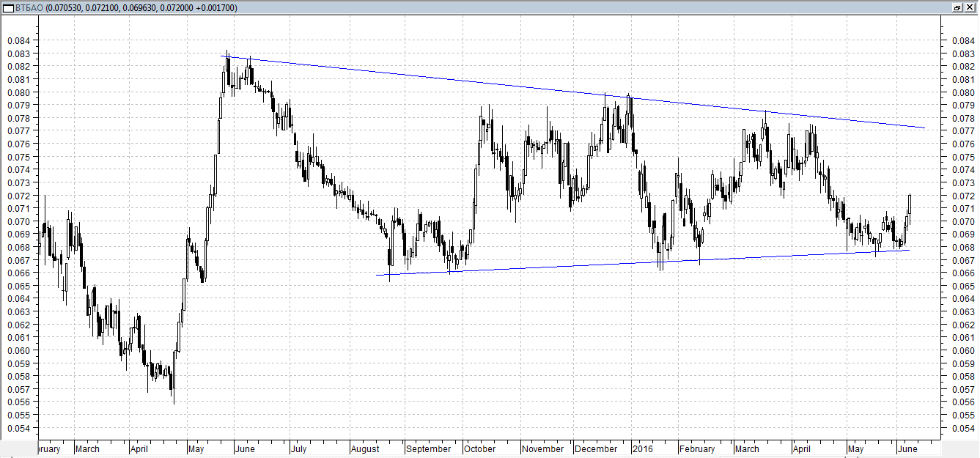The image size is (980, 458).
Task: Click 0.077 on the left price scale
Action: (x=18, y=130)
